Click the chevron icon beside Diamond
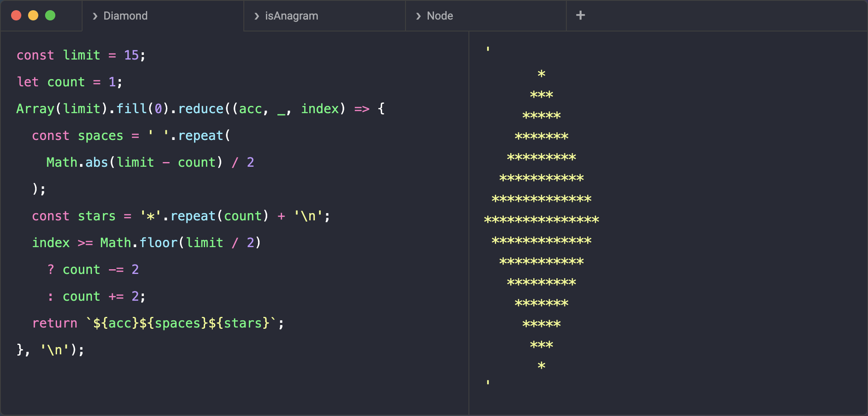The width and height of the screenshot is (868, 416). point(95,16)
